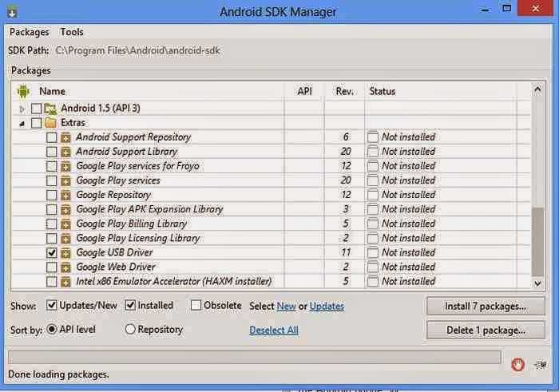Expand the Android 1.5 (API 3) tree node
The height and width of the screenshot is (392, 559).
(22, 109)
